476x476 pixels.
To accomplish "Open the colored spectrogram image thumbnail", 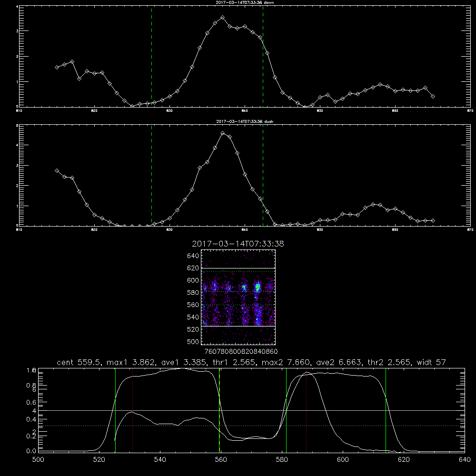I will pyautogui.click(x=238, y=297).
